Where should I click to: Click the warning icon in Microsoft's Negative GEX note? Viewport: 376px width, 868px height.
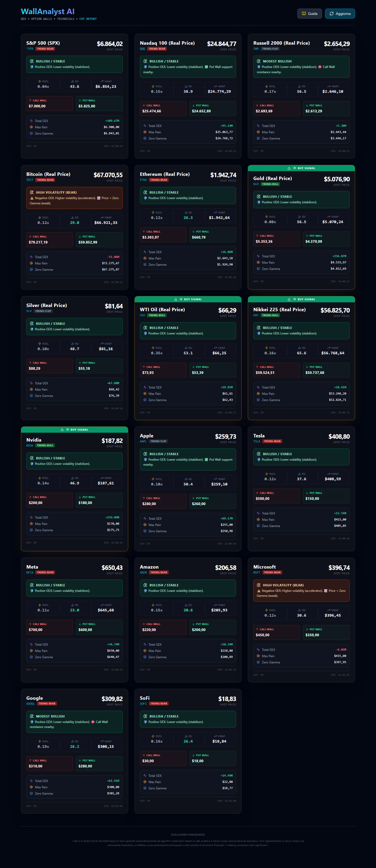(258, 591)
